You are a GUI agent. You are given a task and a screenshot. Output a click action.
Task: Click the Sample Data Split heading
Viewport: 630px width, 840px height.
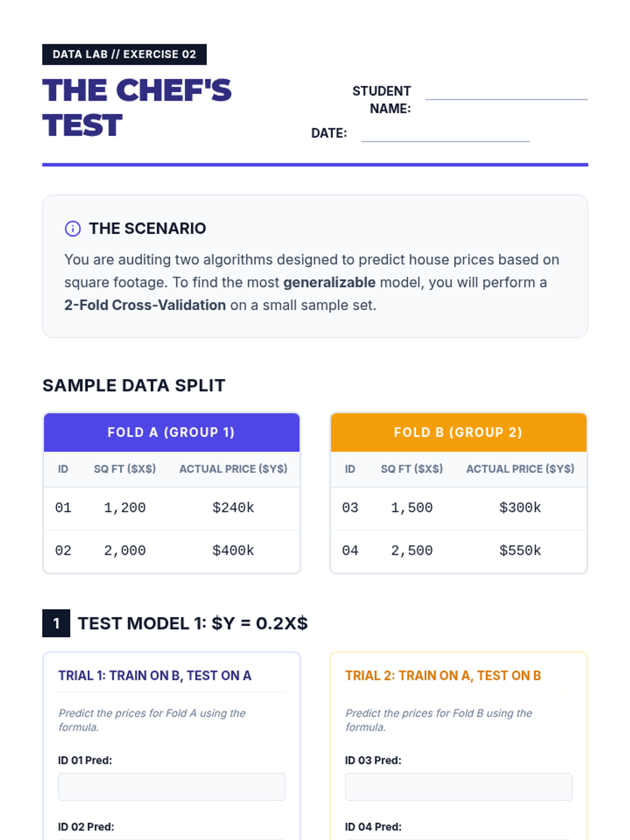[x=134, y=385]
